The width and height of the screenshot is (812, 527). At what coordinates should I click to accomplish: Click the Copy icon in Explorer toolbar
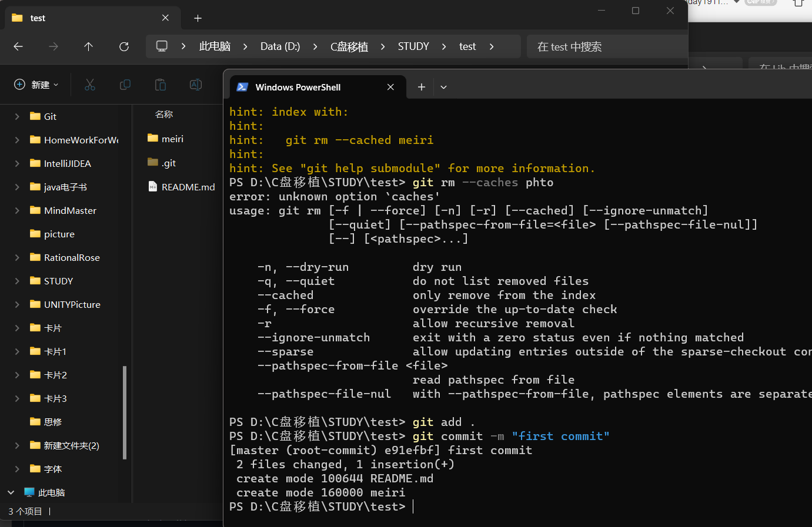click(x=125, y=85)
